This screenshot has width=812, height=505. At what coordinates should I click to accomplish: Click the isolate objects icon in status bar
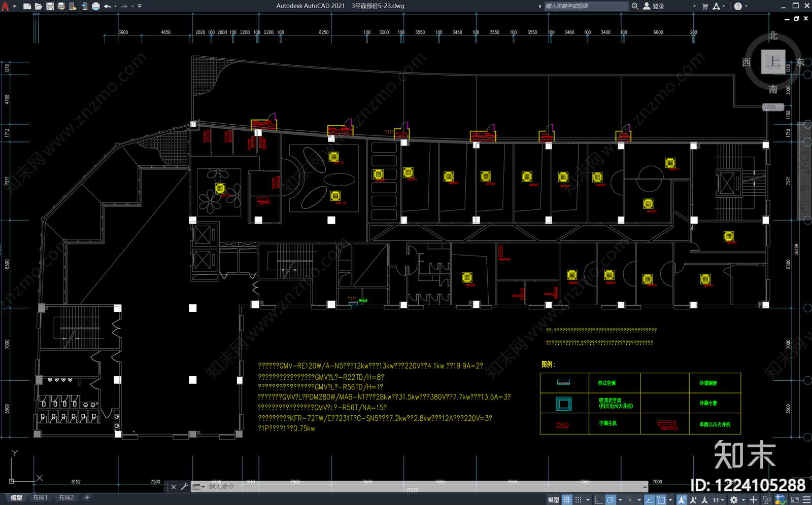(766, 500)
